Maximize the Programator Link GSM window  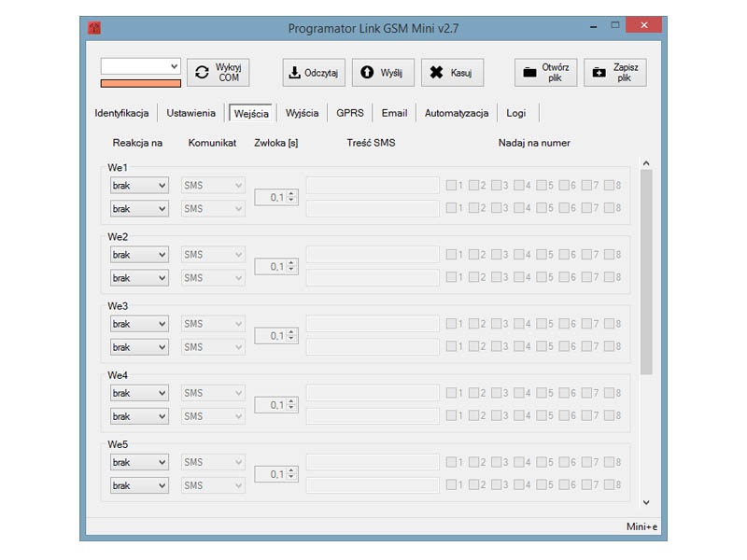click(x=615, y=25)
